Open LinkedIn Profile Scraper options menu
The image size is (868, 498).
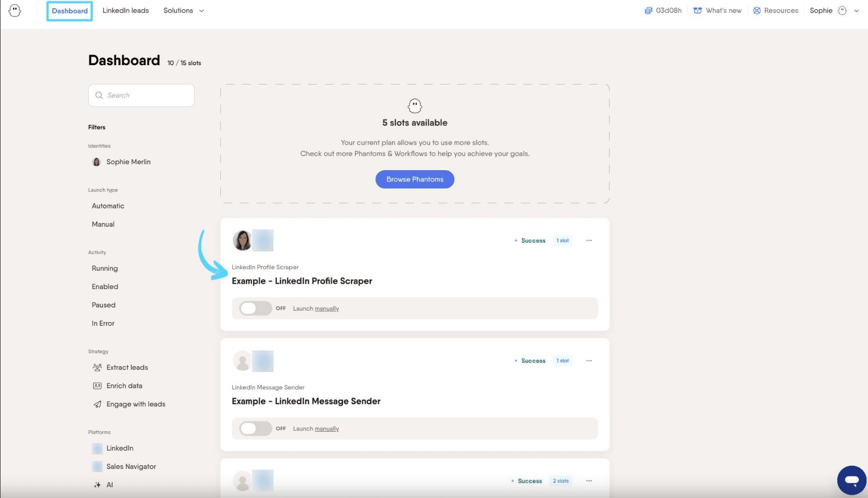coord(589,241)
